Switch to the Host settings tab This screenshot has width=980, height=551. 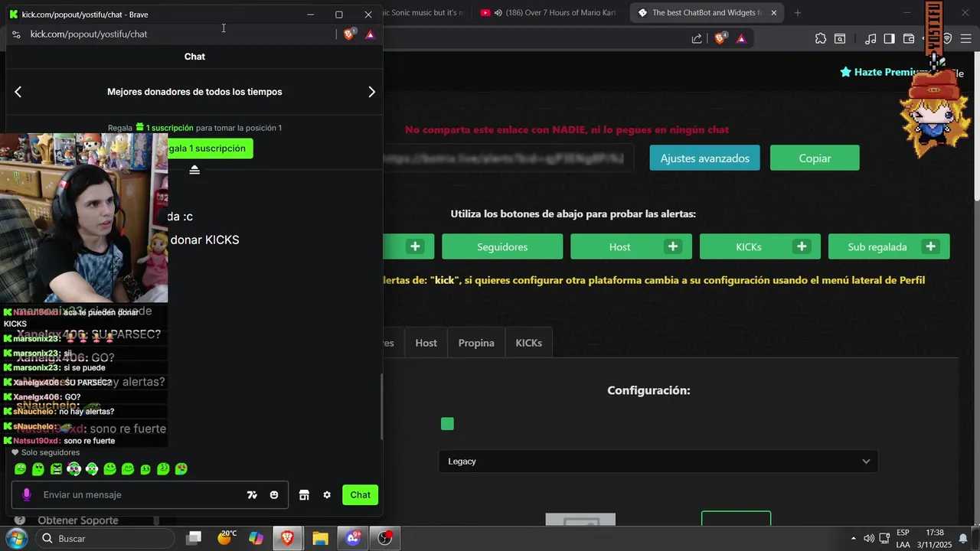click(426, 343)
